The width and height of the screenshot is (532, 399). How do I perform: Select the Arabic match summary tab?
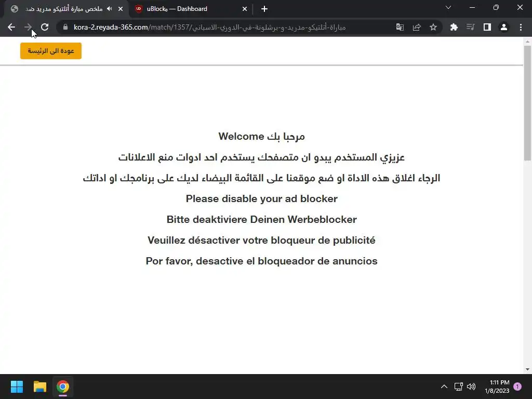64,9
